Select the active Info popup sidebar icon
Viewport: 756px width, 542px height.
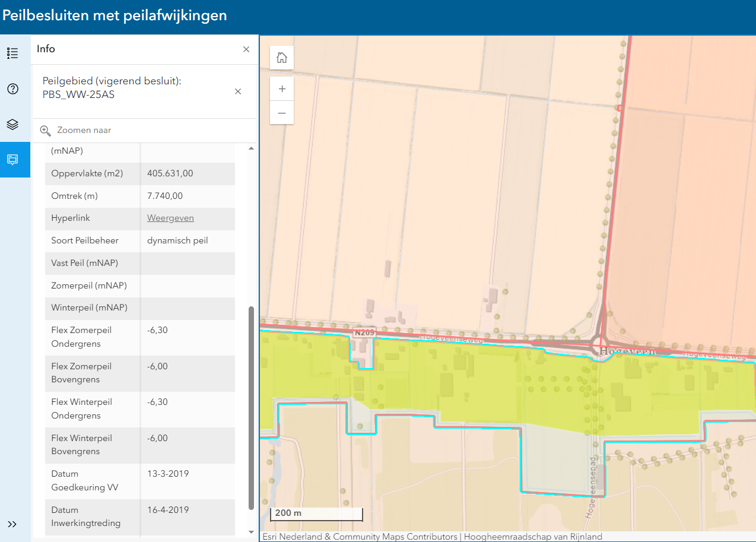(15, 160)
